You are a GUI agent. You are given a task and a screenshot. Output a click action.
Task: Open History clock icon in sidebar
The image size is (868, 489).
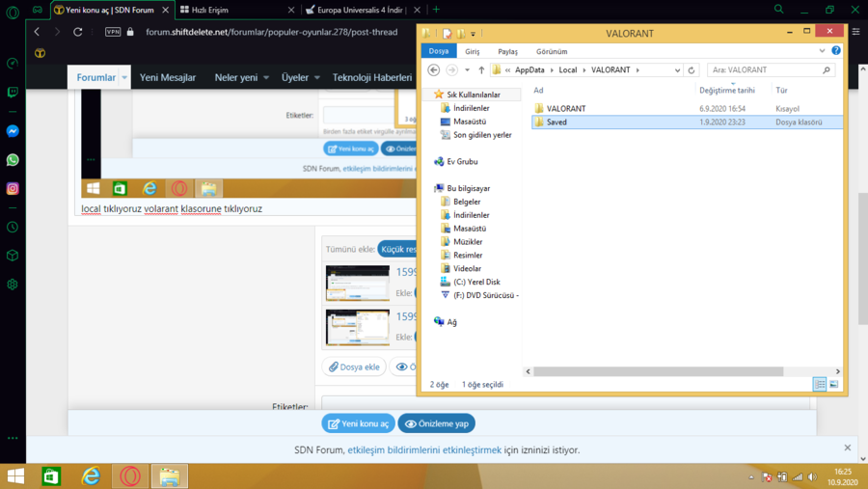click(x=13, y=227)
